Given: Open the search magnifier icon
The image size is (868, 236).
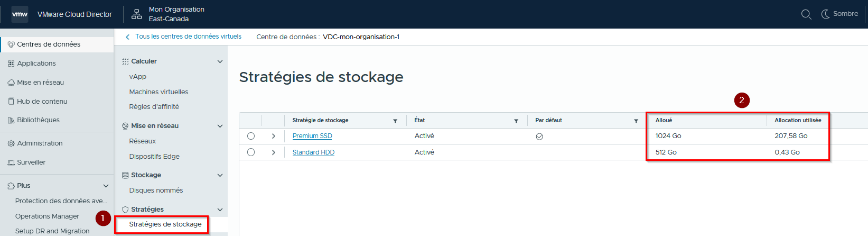Looking at the screenshot, I should 806,14.
